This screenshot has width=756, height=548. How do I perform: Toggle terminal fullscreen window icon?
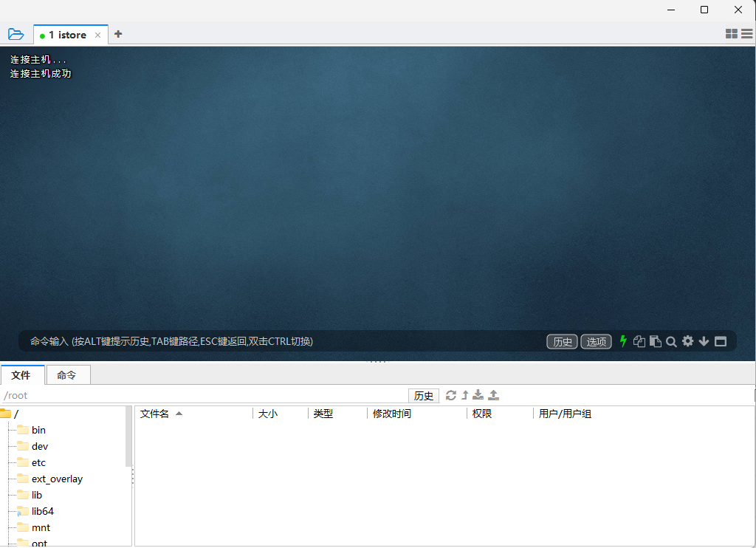[721, 341]
